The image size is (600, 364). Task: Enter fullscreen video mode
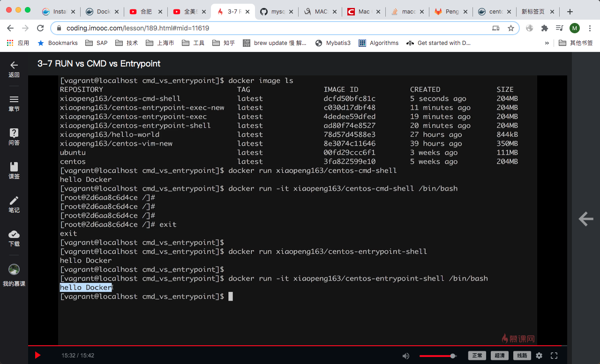(x=554, y=356)
